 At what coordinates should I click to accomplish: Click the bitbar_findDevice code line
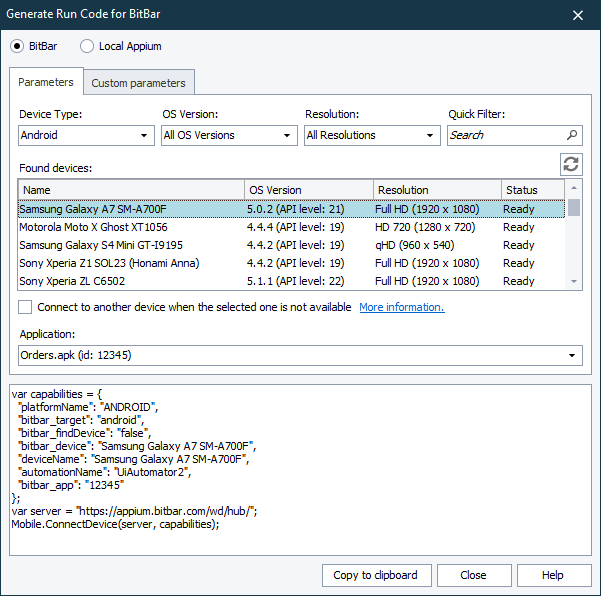84,433
